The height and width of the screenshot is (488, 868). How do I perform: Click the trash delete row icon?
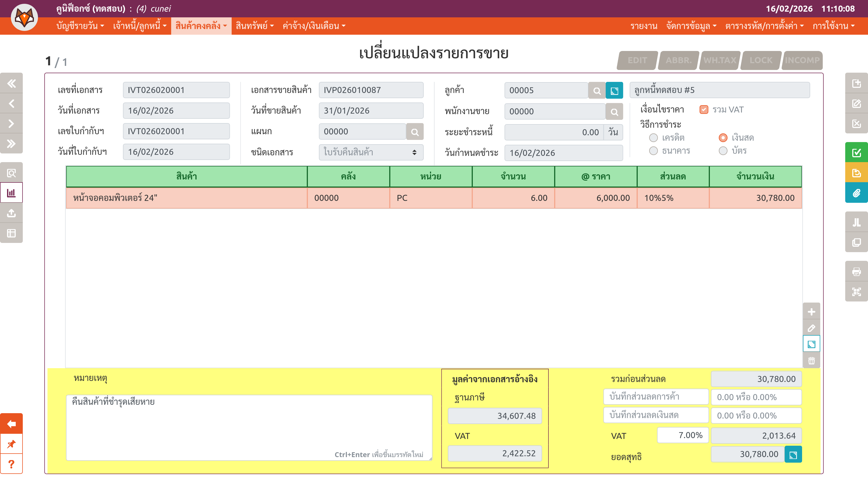point(811,361)
